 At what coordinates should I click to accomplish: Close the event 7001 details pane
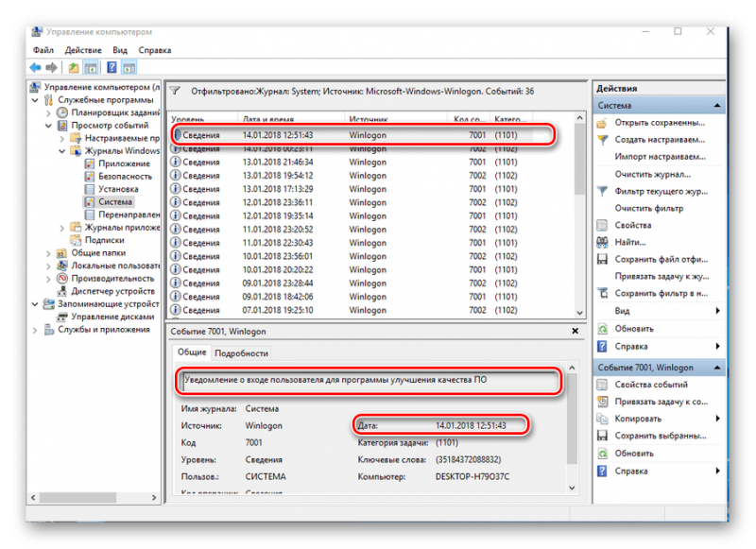click(x=575, y=331)
